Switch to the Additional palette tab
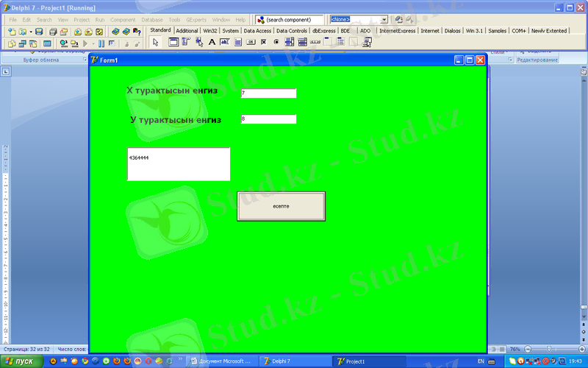 pos(187,31)
